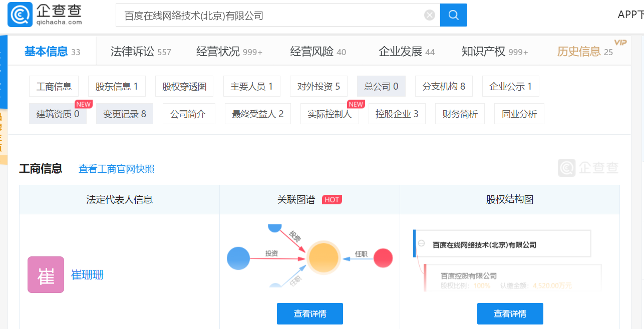Click the HOT badge beside 关联图谱
Image resolution: width=644 pixels, height=329 pixels.
(332, 199)
